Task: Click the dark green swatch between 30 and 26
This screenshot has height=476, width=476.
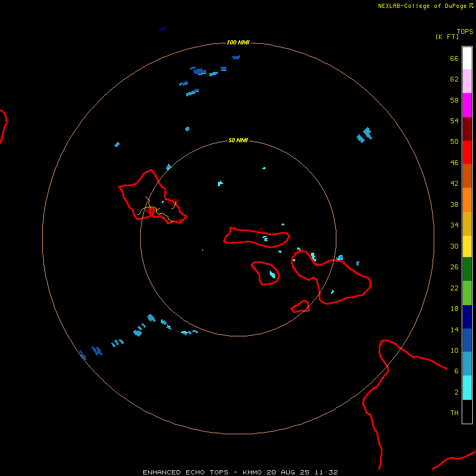Action: coord(467,269)
